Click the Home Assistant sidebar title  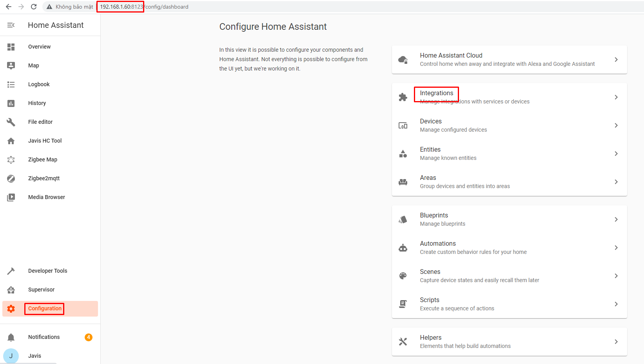tap(56, 25)
